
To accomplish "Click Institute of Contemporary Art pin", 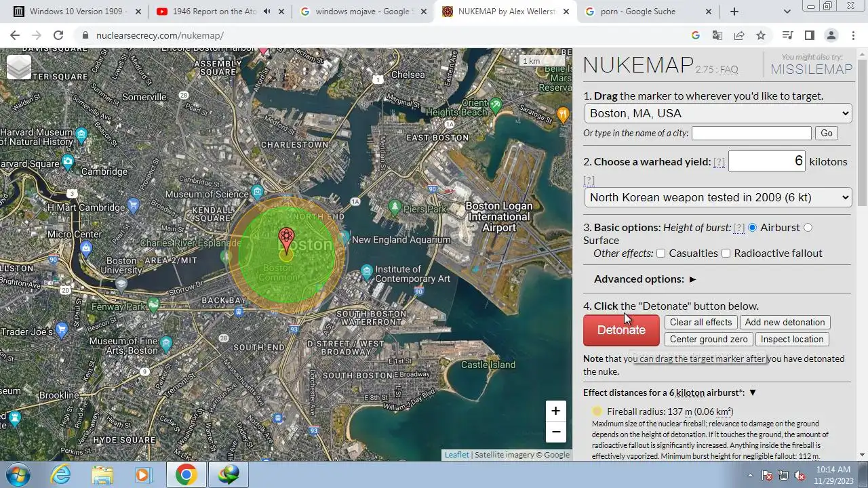I will (x=367, y=271).
